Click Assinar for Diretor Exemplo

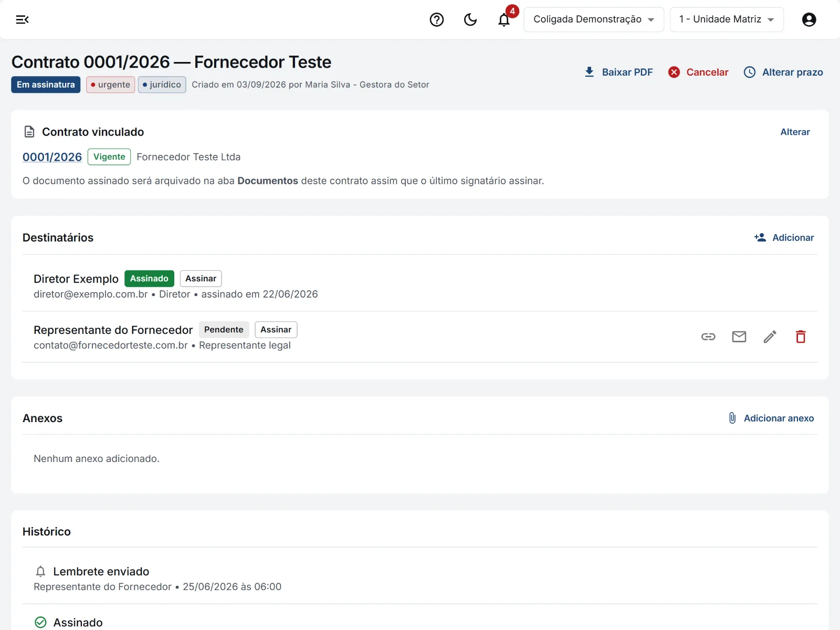(x=201, y=278)
